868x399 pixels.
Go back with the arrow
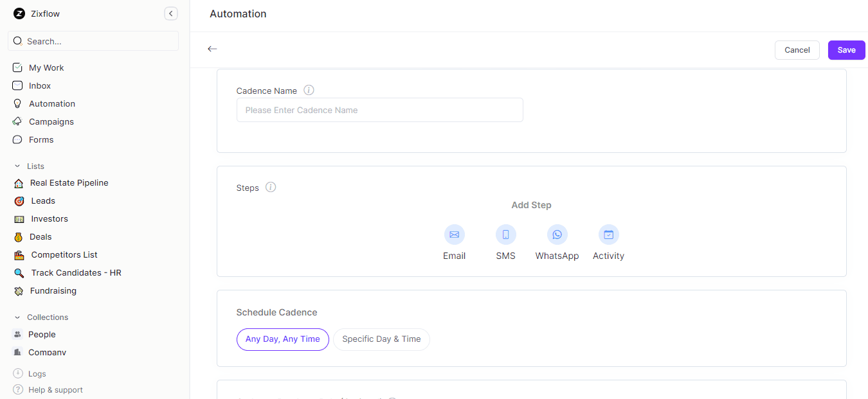[212, 48]
